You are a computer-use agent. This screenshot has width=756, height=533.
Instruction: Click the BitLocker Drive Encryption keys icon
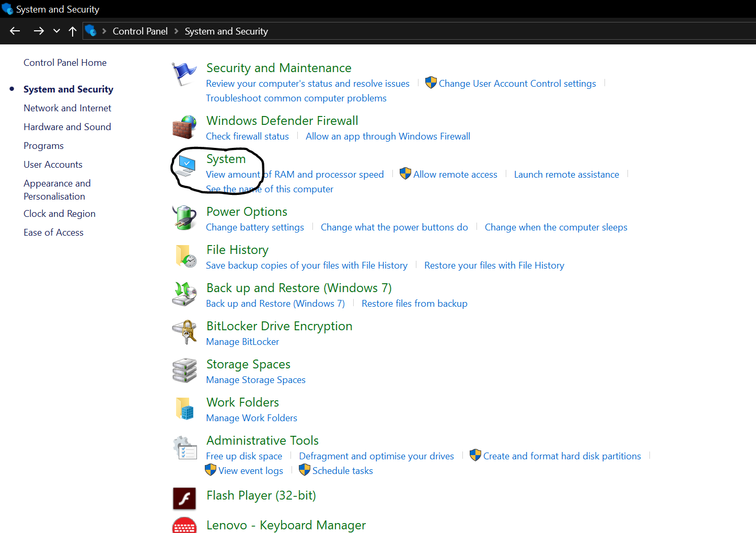pyautogui.click(x=184, y=332)
